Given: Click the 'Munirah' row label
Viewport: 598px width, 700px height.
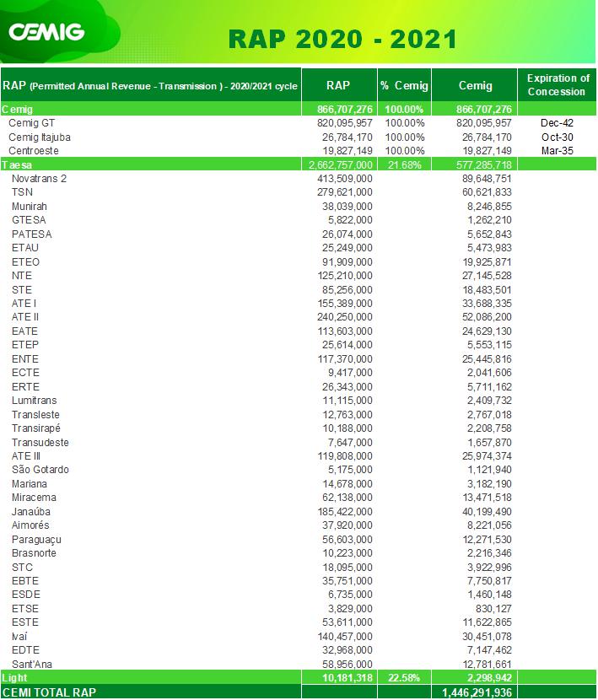Looking at the screenshot, I should (x=29, y=207).
